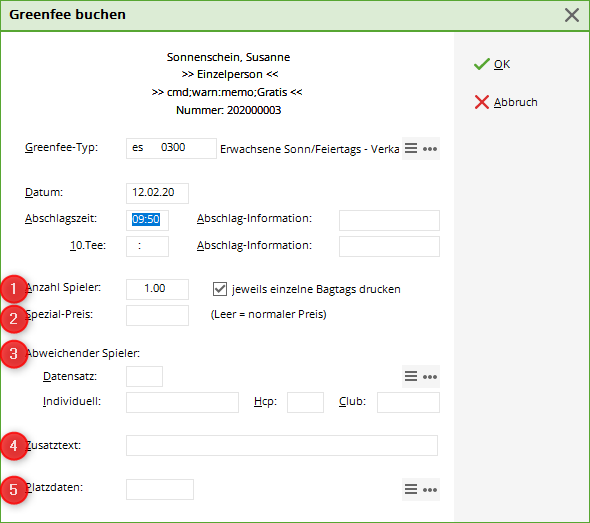590x523 pixels.
Task: Click the Abschlagszeit field showing 09:50
Action: pos(148,220)
